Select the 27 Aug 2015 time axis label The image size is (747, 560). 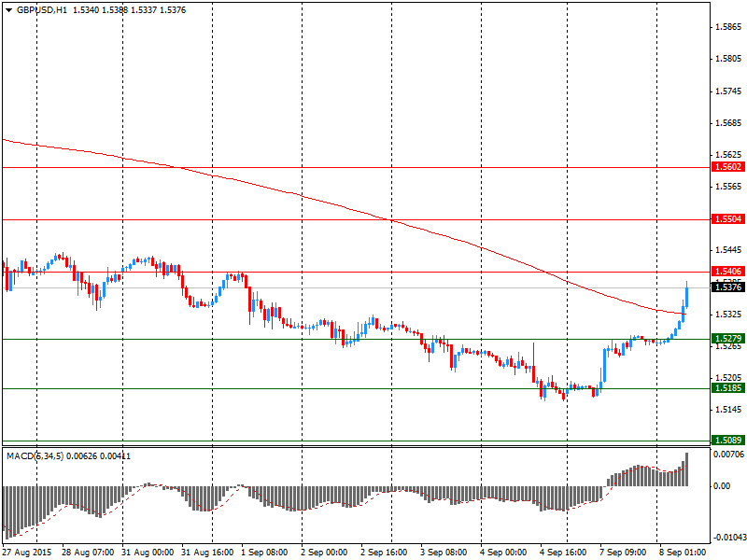[x=27, y=553]
